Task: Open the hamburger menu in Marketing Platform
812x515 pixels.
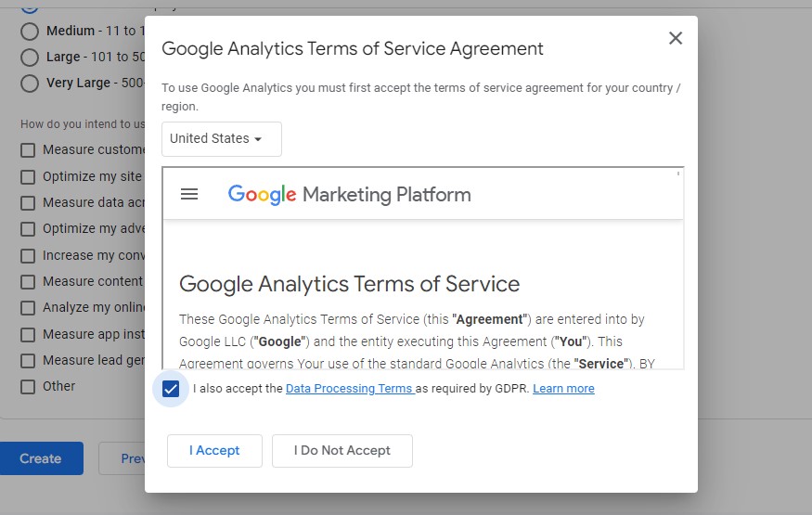Action: tap(189, 194)
